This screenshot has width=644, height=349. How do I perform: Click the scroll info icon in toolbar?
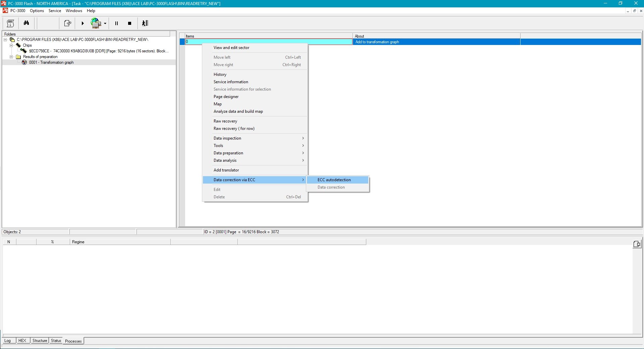pyautogui.click(x=10, y=23)
